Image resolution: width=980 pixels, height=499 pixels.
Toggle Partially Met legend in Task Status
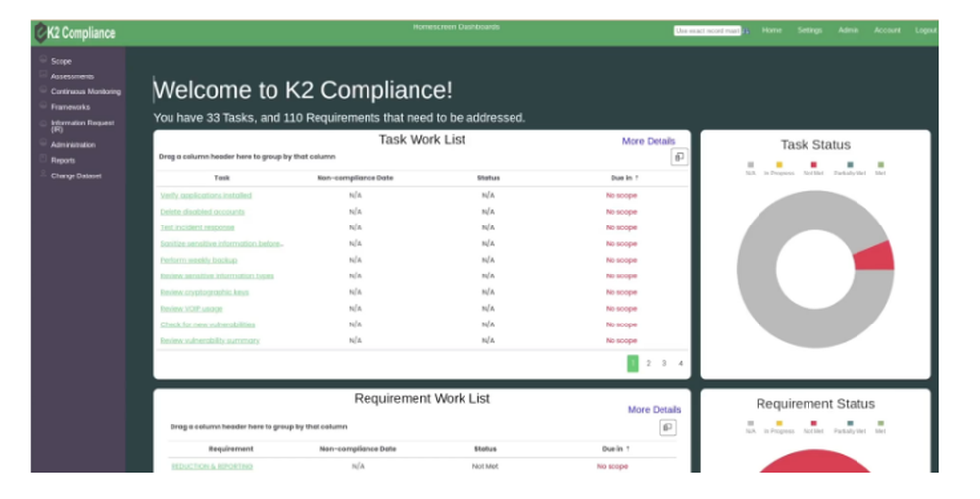point(850,169)
